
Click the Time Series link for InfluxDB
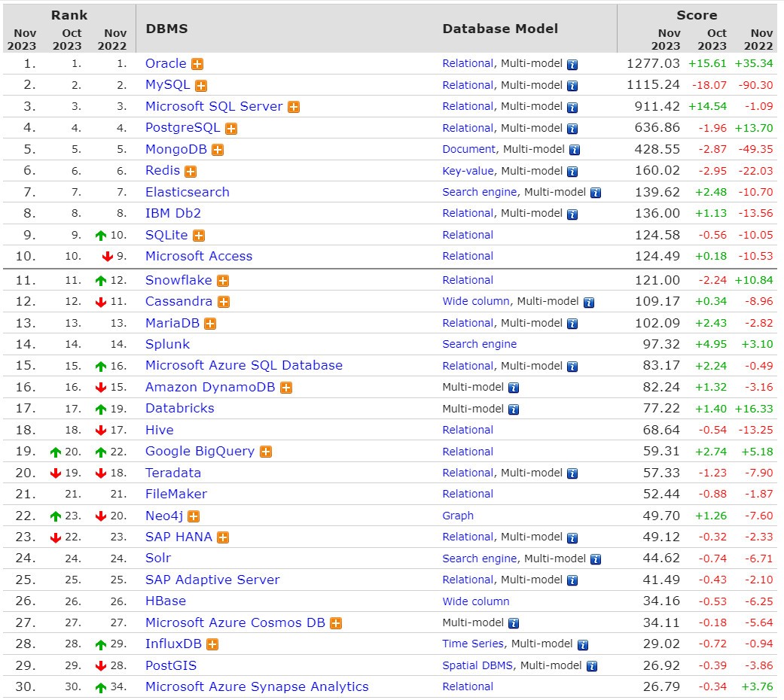pyautogui.click(x=473, y=644)
